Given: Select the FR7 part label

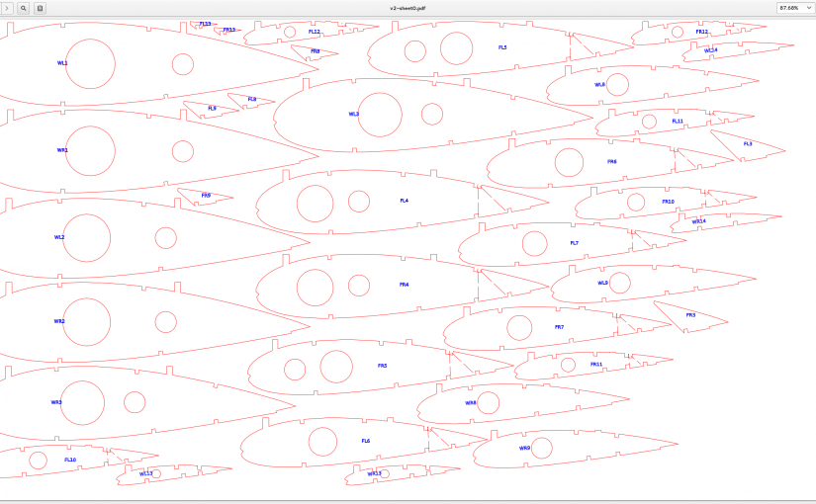Looking at the screenshot, I should pos(559,327).
